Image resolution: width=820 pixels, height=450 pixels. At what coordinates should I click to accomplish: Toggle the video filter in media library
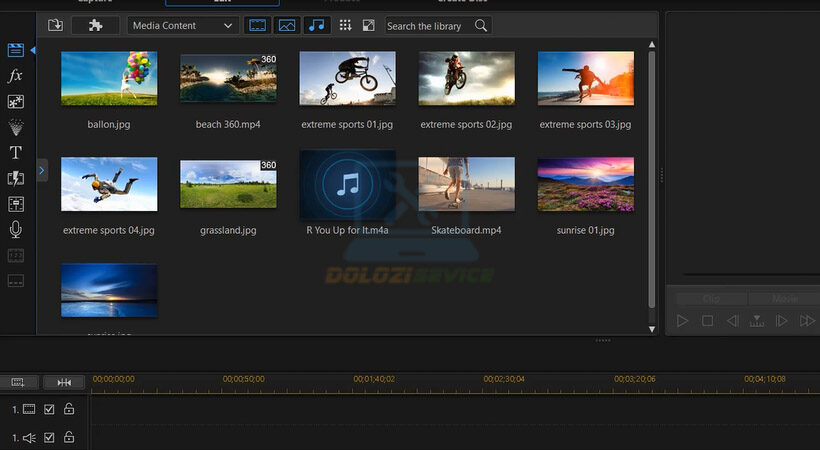258,25
